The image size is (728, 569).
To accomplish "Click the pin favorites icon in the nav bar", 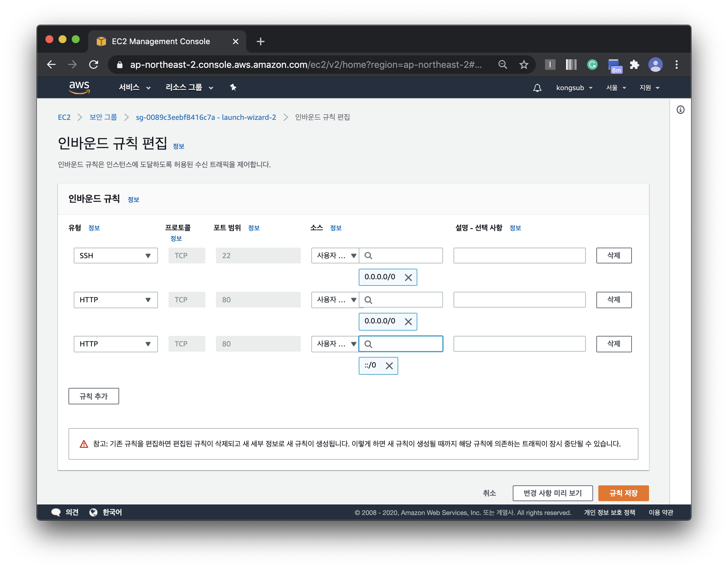I will pyautogui.click(x=233, y=87).
